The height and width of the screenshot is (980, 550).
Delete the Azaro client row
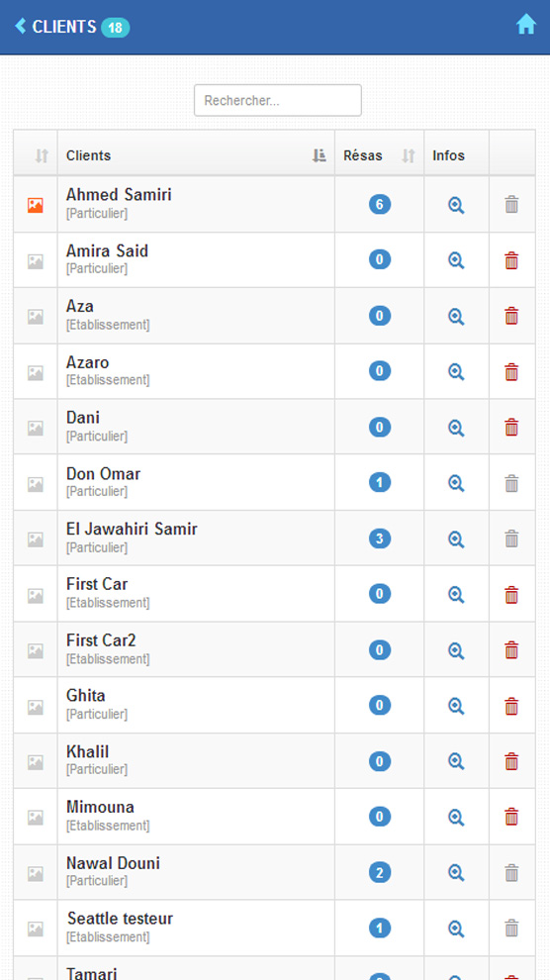coord(511,372)
